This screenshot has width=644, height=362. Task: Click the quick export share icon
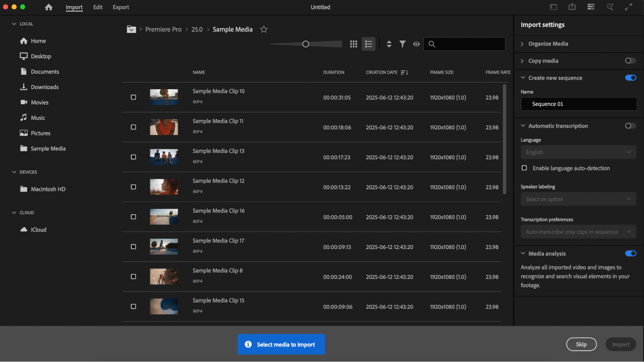(572, 7)
